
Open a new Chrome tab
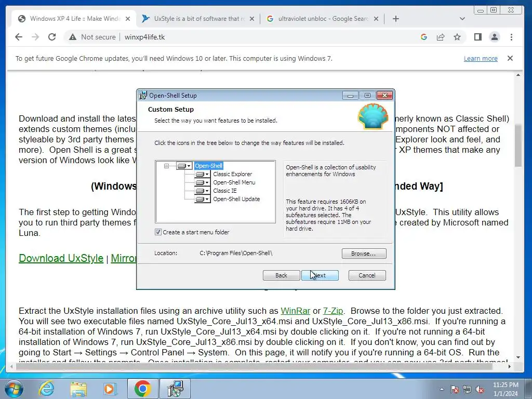[x=395, y=19]
